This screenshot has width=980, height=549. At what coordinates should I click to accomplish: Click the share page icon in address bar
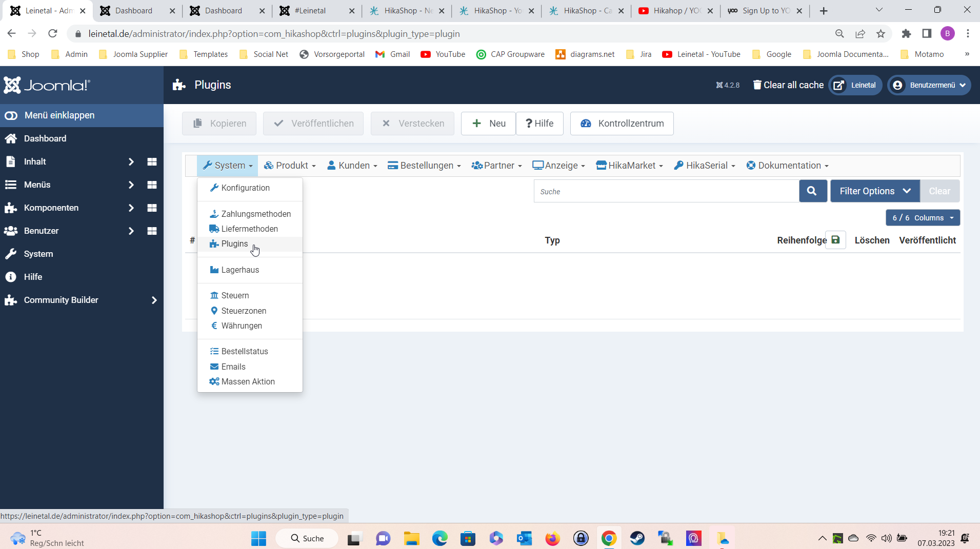(x=860, y=34)
